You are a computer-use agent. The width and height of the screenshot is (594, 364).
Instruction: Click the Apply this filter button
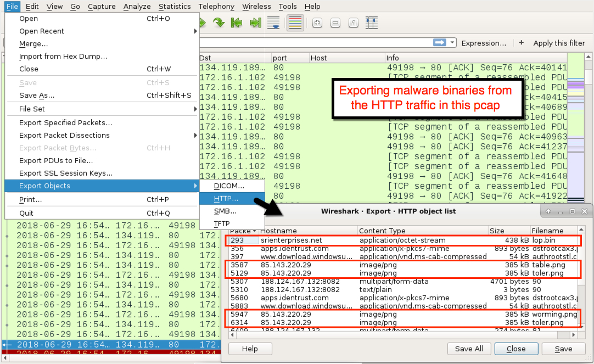click(559, 43)
